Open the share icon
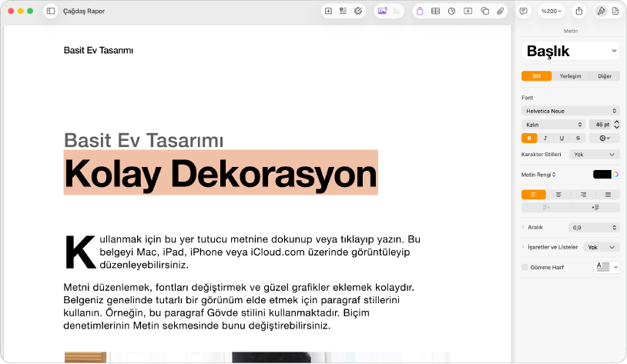 click(x=579, y=12)
